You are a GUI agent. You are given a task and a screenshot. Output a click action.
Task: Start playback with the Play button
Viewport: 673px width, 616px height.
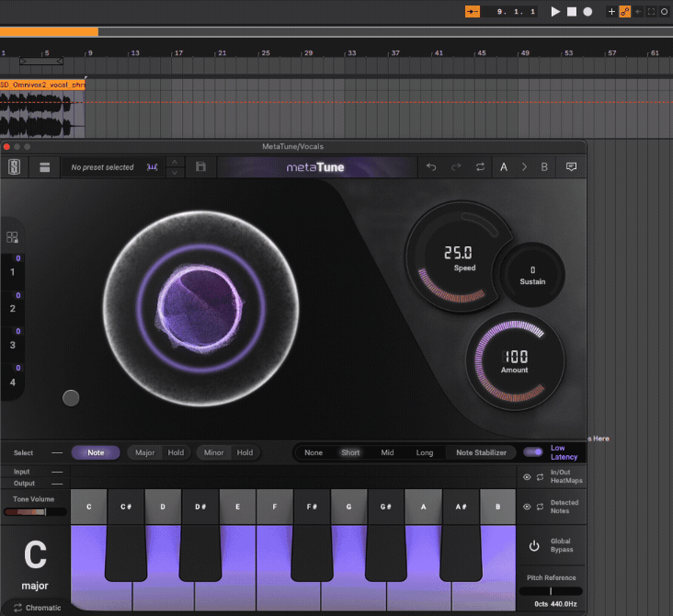coord(555,12)
